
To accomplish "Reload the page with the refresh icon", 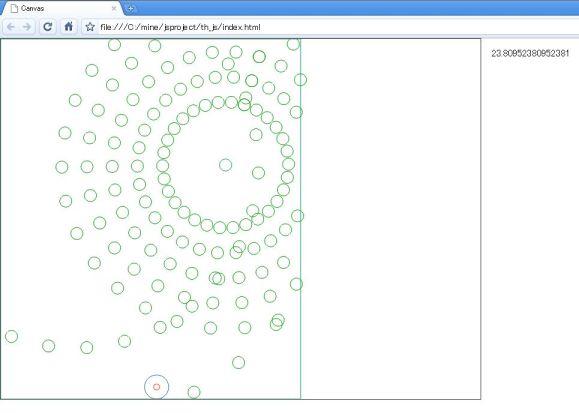I will click(48, 27).
